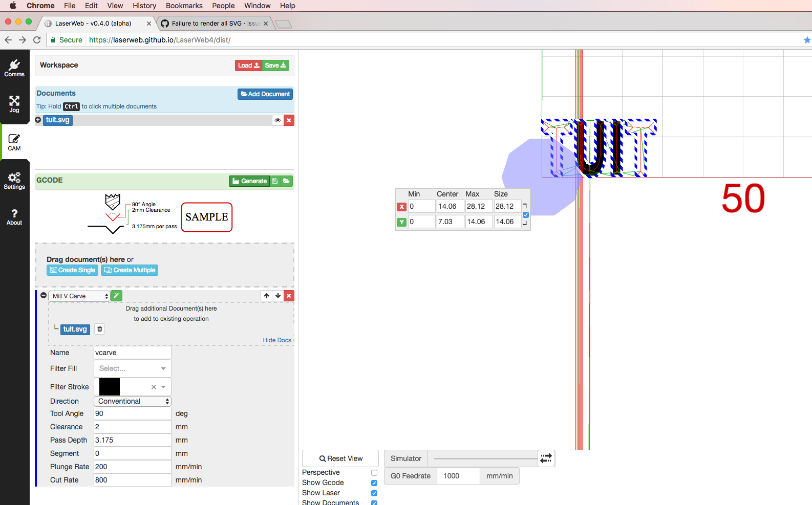This screenshot has height=505, width=812.
Task: Click the Generate gcode button
Action: pyautogui.click(x=249, y=181)
